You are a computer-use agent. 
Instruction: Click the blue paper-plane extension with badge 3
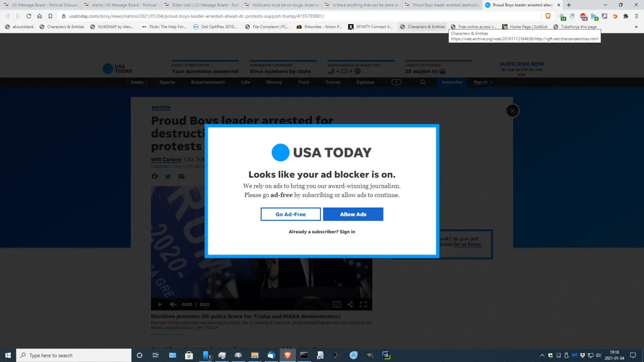(x=594, y=16)
